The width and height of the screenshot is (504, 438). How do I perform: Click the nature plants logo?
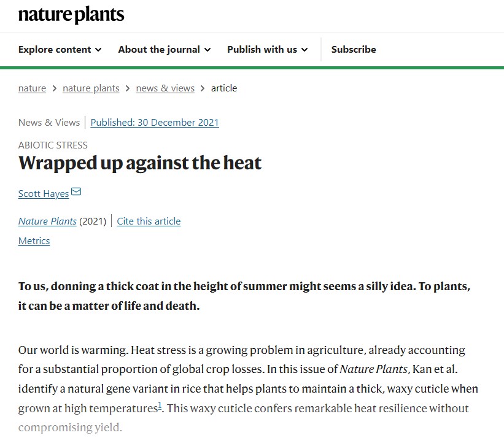pos(71,15)
